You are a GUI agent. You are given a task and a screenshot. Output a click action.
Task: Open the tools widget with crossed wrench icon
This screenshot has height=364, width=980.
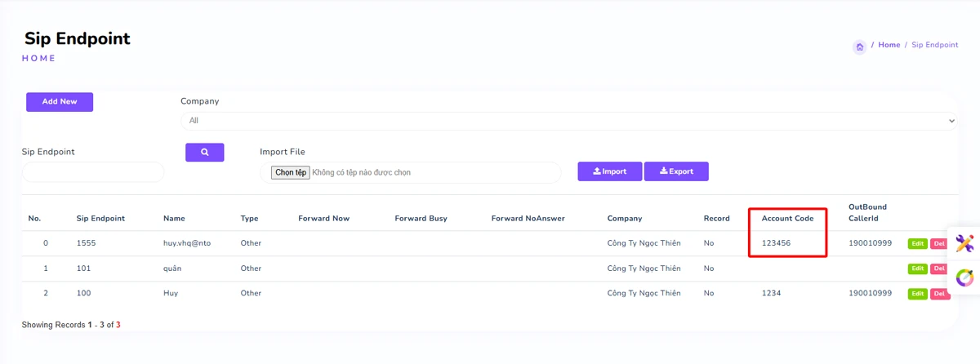click(x=964, y=243)
